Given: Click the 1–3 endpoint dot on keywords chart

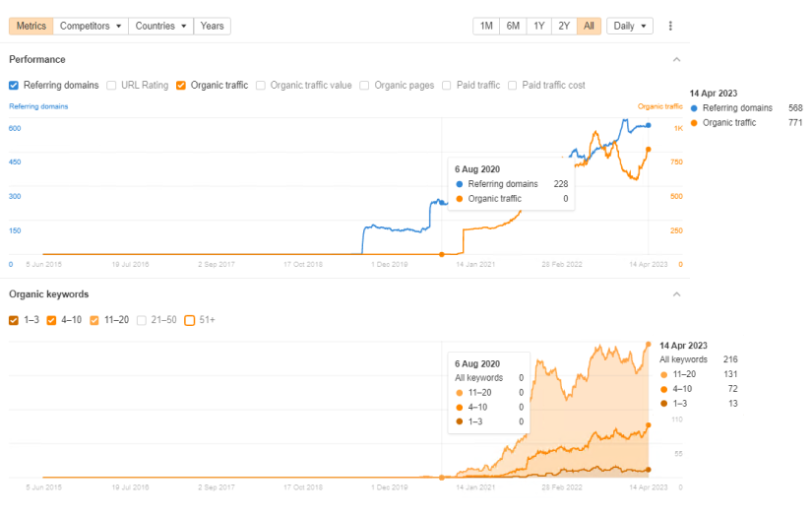Looking at the screenshot, I should [x=649, y=470].
